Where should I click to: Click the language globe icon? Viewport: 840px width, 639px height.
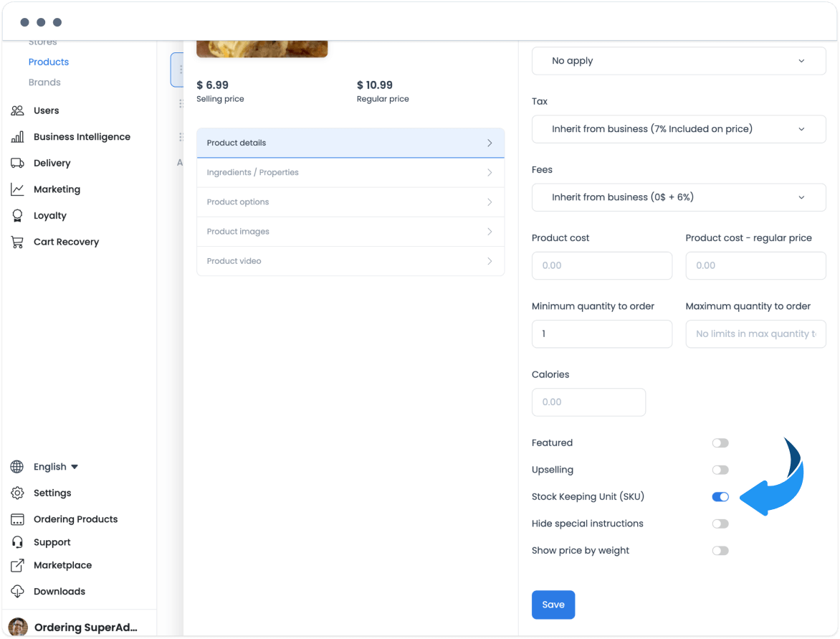(x=17, y=466)
